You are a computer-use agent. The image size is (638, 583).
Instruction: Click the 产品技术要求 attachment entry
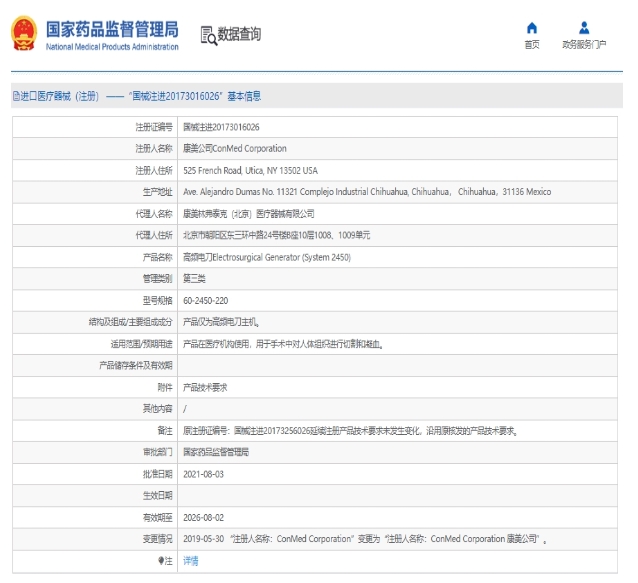[206, 387]
